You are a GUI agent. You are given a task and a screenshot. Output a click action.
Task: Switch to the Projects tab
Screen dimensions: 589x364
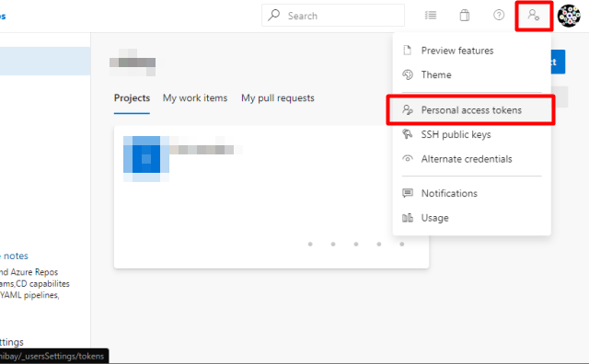[132, 98]
